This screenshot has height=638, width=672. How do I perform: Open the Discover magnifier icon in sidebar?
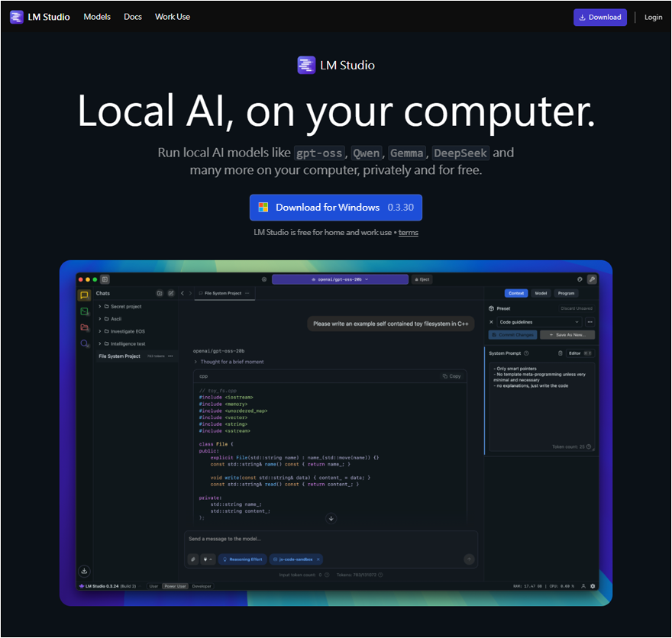(x=84, y=344)
